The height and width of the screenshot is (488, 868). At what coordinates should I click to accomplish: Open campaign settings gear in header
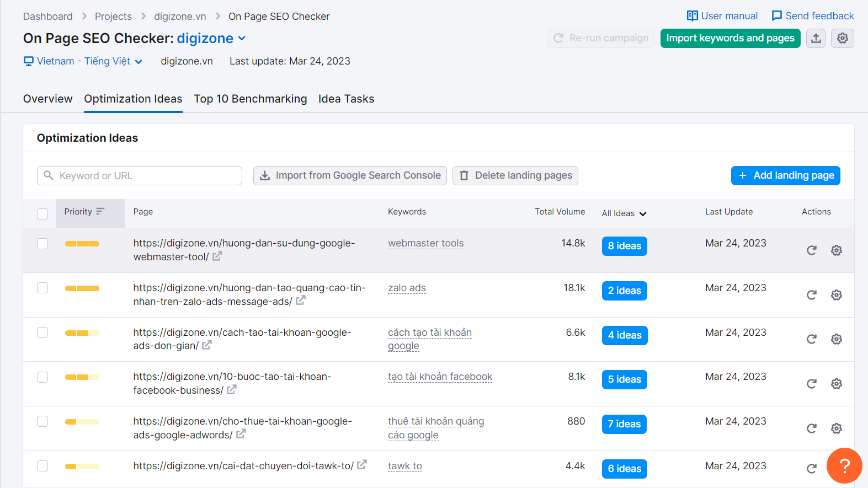click(843, 38)
